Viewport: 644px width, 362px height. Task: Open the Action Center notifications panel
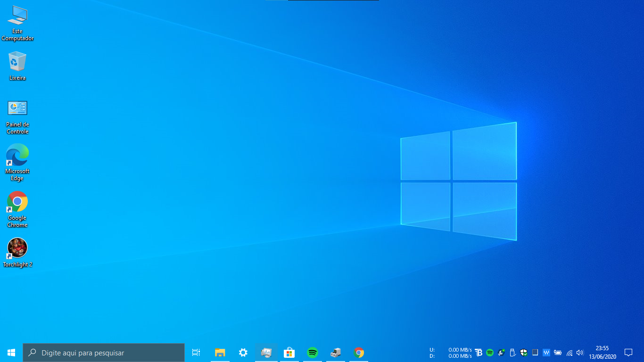click(628, 353)
